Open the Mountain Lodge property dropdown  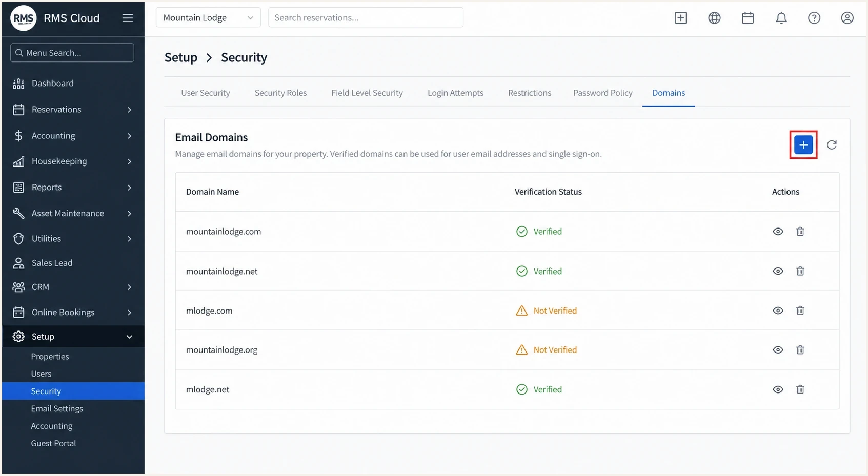pyautogui.click(x=208, y=17)
